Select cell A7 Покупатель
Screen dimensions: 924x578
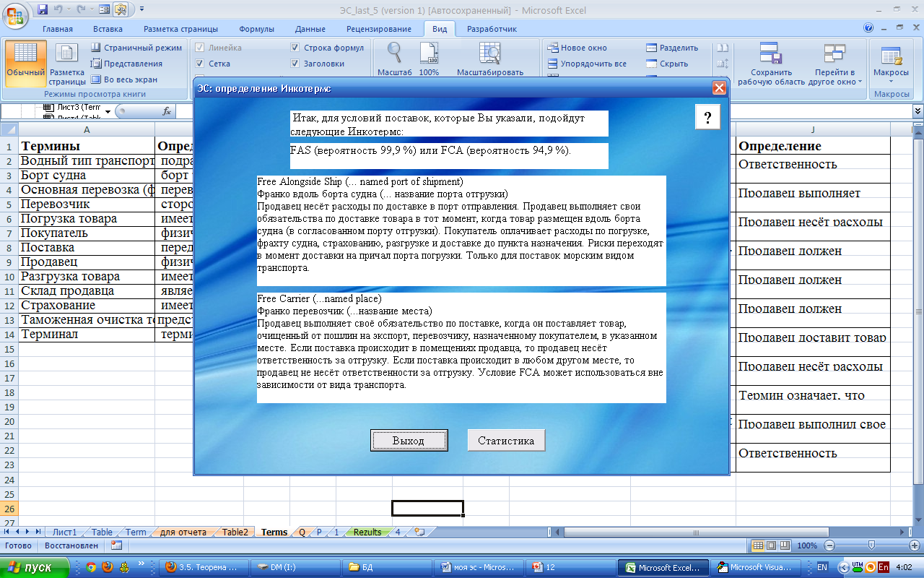coord(87,233)
